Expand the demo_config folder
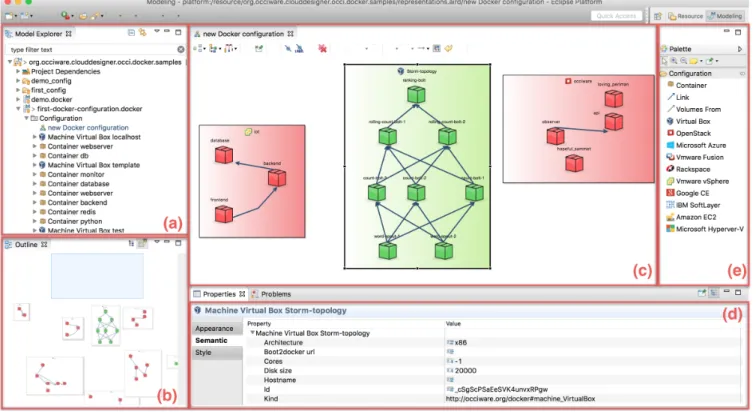 (x=18, y=81)
